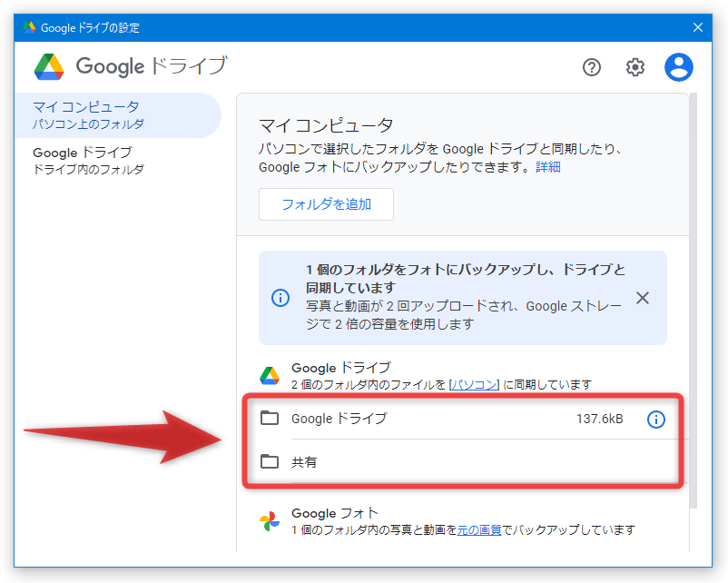Screen dimensions: 728x583
Task: Select Google ドライブ sidebar tab
Action: 118,160
